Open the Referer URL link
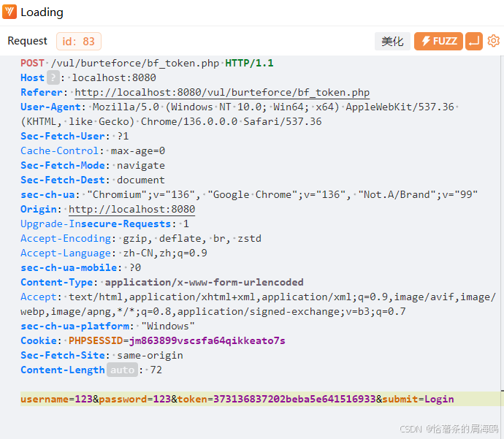504x439 pixels. (222, 93)
